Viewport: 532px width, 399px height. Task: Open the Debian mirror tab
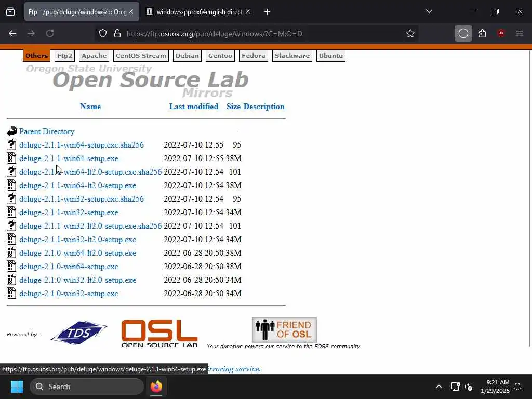(187, 56)
